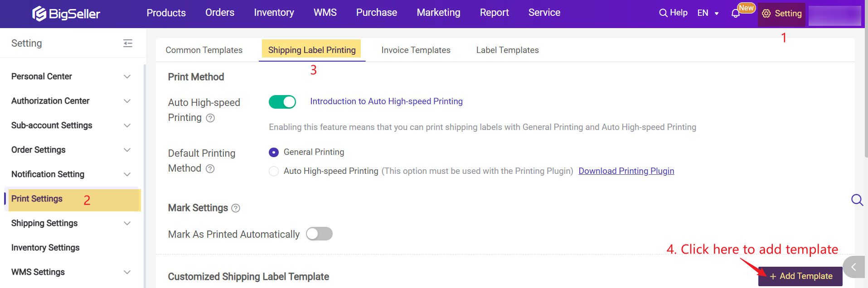Open the Orders menu
The width and height of the screenshot is (868, 288).
pyautogui.click(x=220, y=13)
